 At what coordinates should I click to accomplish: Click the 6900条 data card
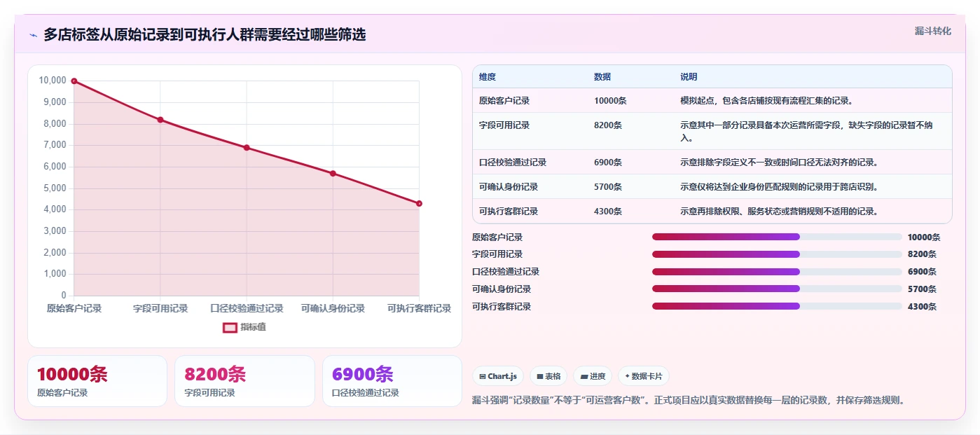click(392, 381)
